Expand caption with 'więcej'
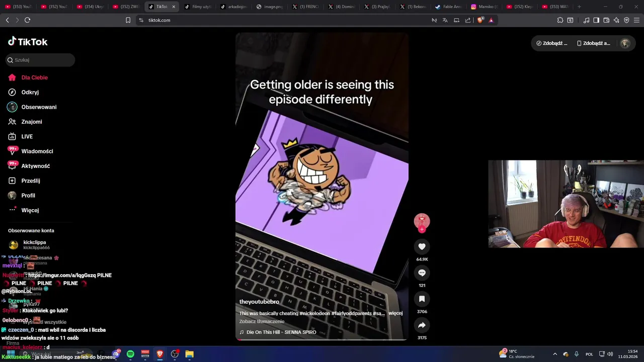The width and height of the screenshot is (644, 362). (395, 313)
